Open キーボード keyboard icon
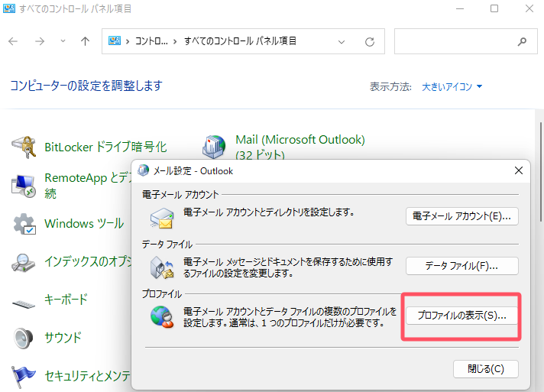Screen dimensions: 544x392 coord(24,304)
